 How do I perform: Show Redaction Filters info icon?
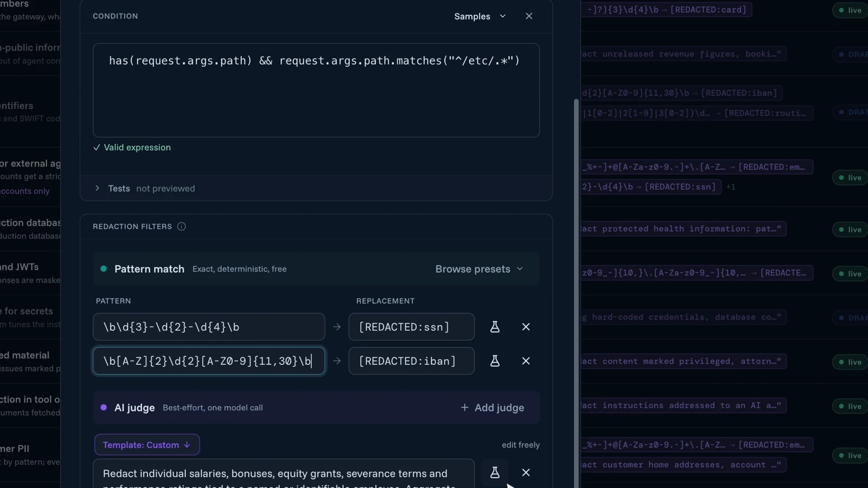(182, 227)
